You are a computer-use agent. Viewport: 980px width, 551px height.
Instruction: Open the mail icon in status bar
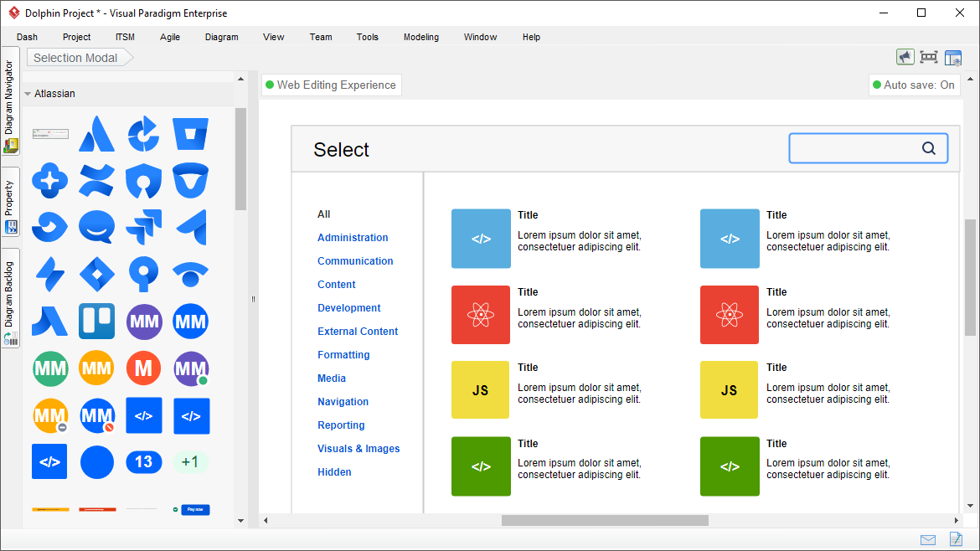pos(928,540)
